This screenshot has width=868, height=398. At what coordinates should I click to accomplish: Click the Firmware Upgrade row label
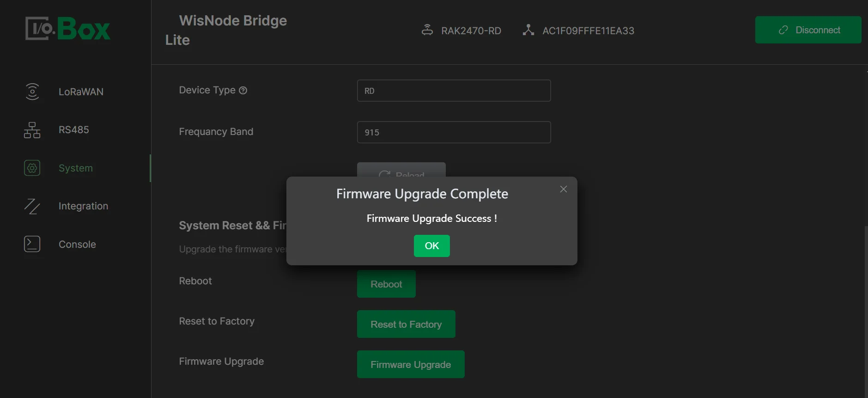click(222, 361)
